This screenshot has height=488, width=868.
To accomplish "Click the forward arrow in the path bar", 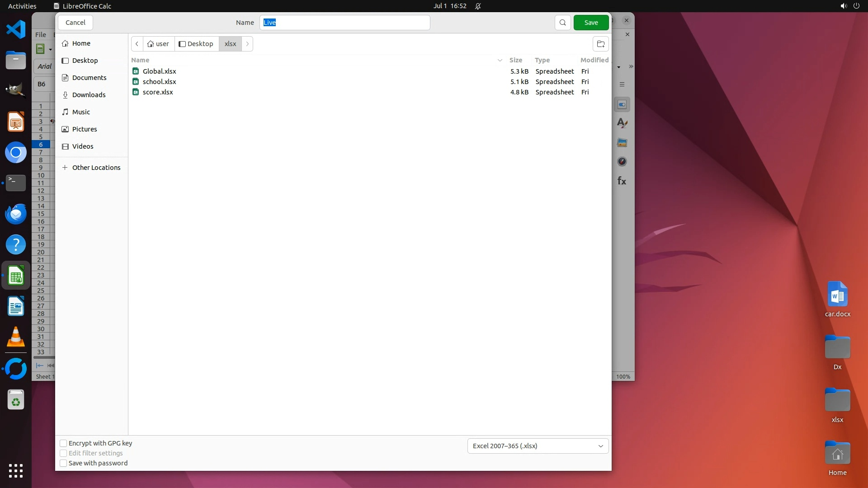I will pyautogui.click(x=247, y=44).
